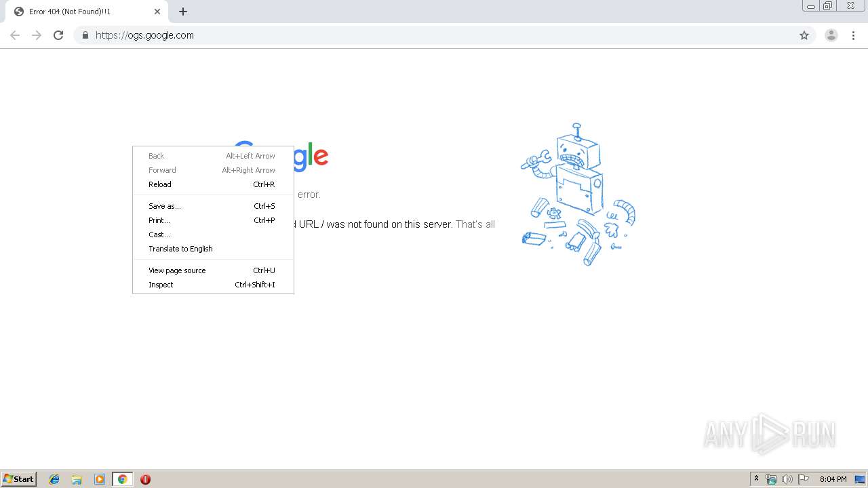Click the browser back arrow button
868x488 pixels.
click(15, 35)
